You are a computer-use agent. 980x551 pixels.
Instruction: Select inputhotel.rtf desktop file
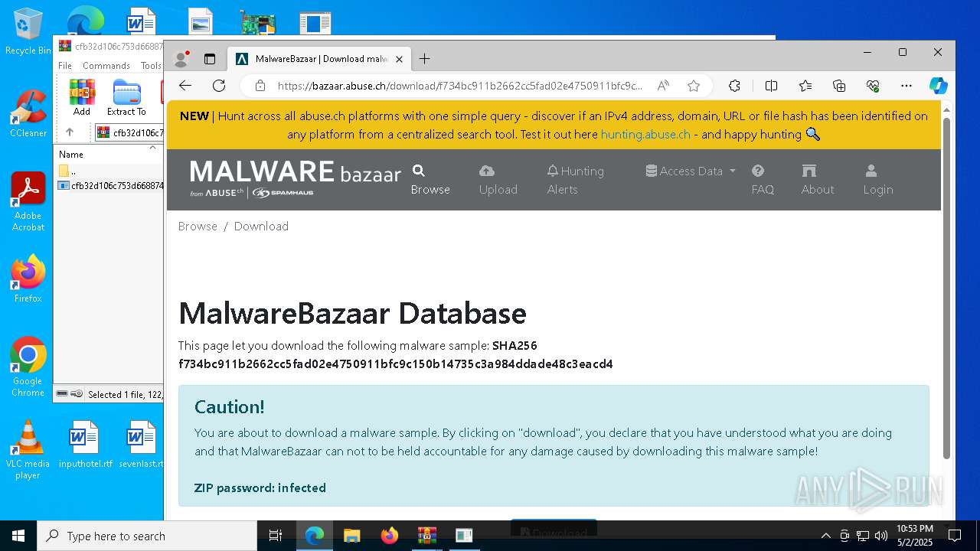pyautogui.click(x=85, y=444)
